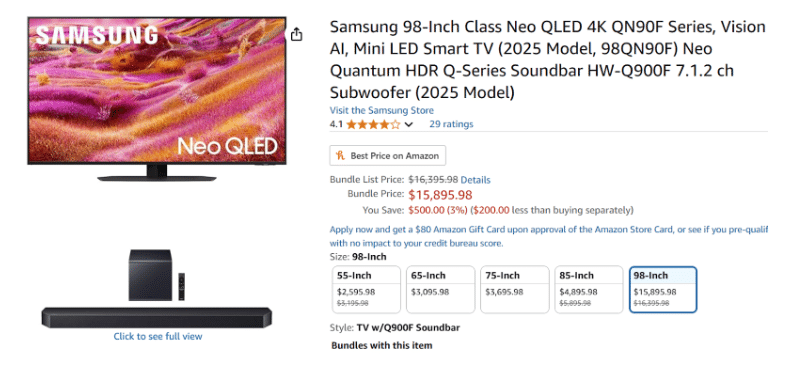This screenshot has width=791, height=388.
Task: Click the Amazon Store Card gift card offer
Action: (x=549, y=236)
